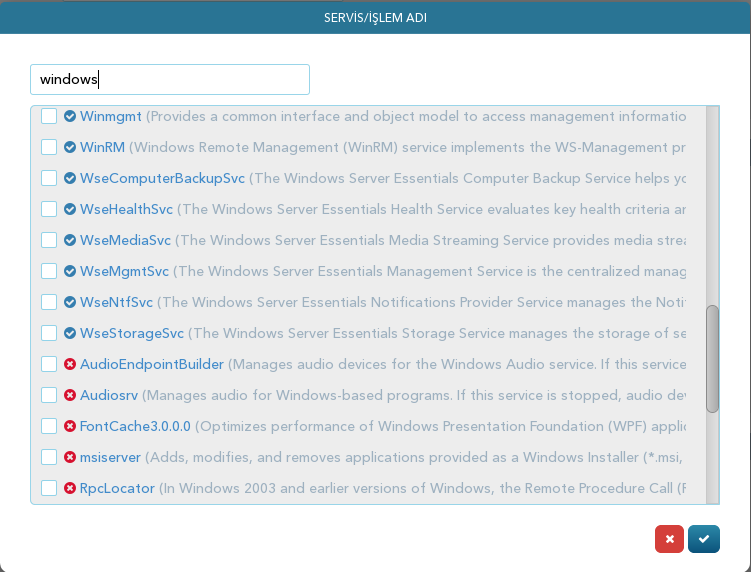Choose the RpcLocator service name
This screenshot has width=751, height=572.
point(117,488)
